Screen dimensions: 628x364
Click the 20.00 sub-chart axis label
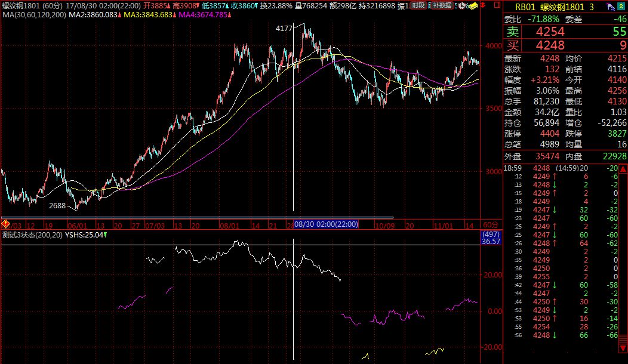pyautogui.click(x=493, y=274)
